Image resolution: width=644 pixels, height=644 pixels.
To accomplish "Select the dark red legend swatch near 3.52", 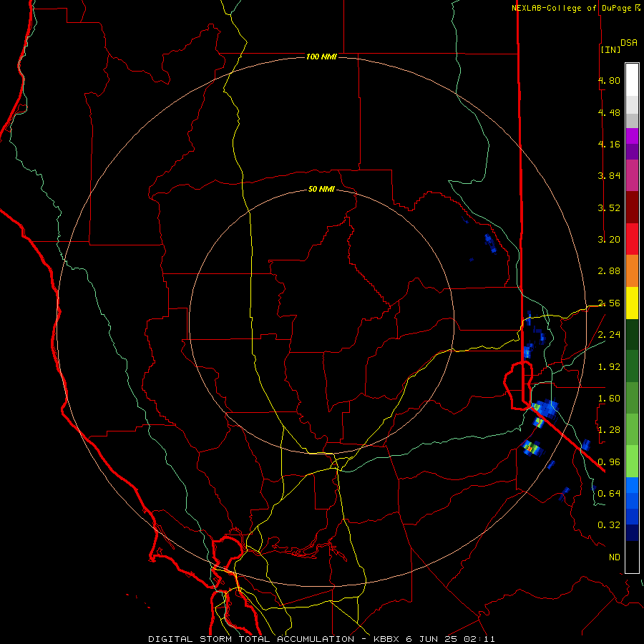I will (632, 207).
